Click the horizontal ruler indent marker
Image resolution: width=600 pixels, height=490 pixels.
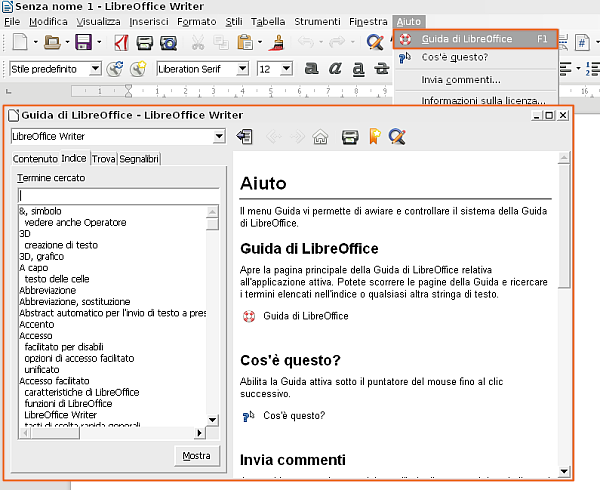click(x=129, y=91)
